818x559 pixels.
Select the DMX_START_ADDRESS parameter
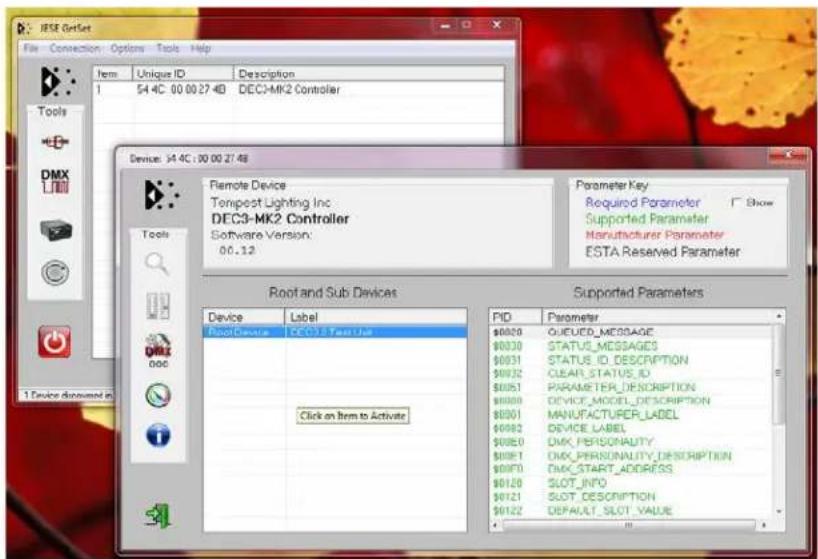pos(610,469)
